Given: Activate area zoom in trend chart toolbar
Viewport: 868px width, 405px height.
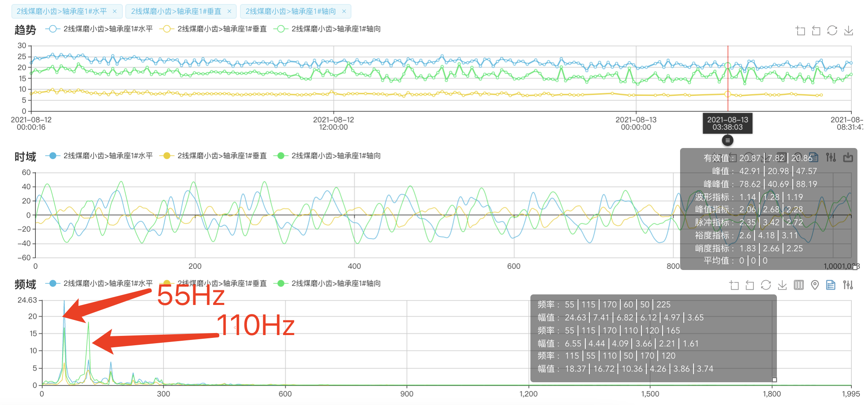Looking at the screenshot, I should tap(800, 31).
